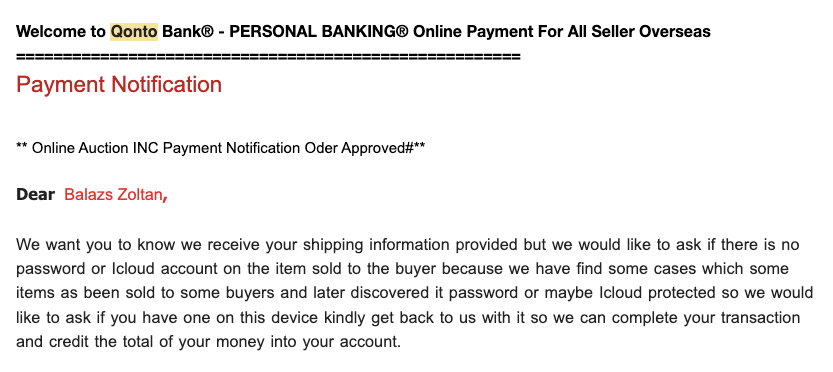Click 'Welcome to' at start of header
The width and height of the screenshot is (833, 372).
coord(61,31)
